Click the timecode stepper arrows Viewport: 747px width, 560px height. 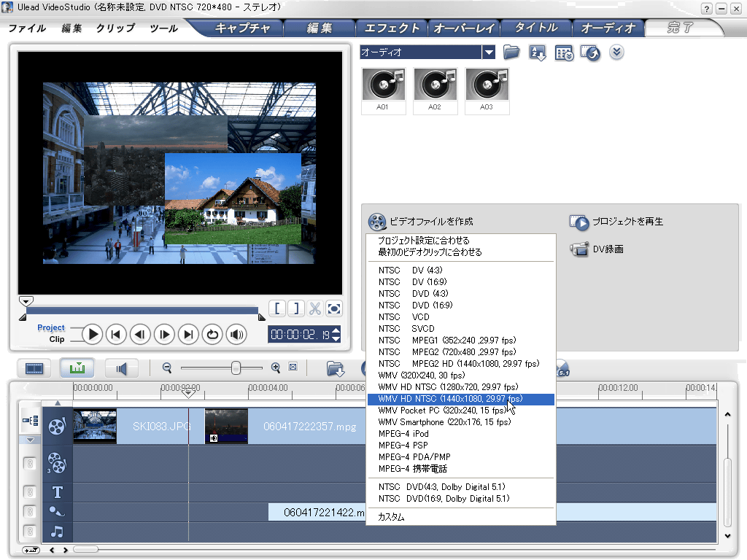[336, 334]
